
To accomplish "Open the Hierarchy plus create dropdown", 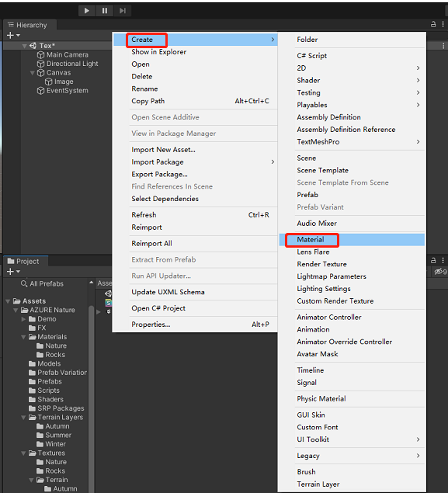I will point(13,35).
